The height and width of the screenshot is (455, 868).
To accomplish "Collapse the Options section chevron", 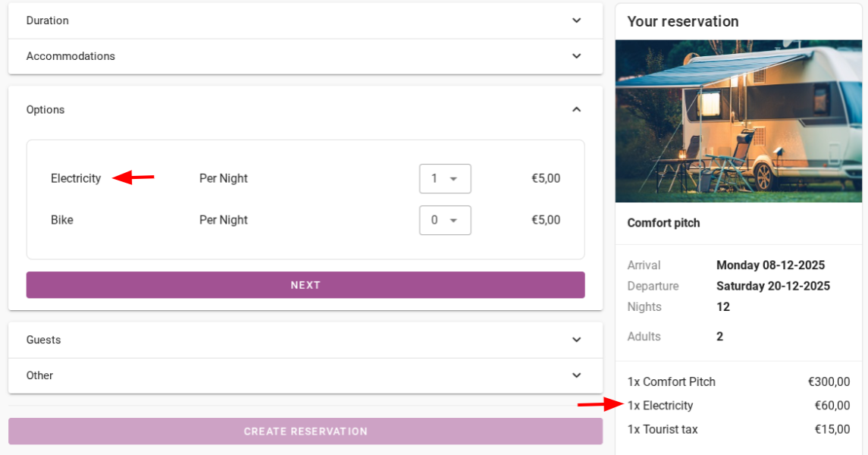I will 576,109.
